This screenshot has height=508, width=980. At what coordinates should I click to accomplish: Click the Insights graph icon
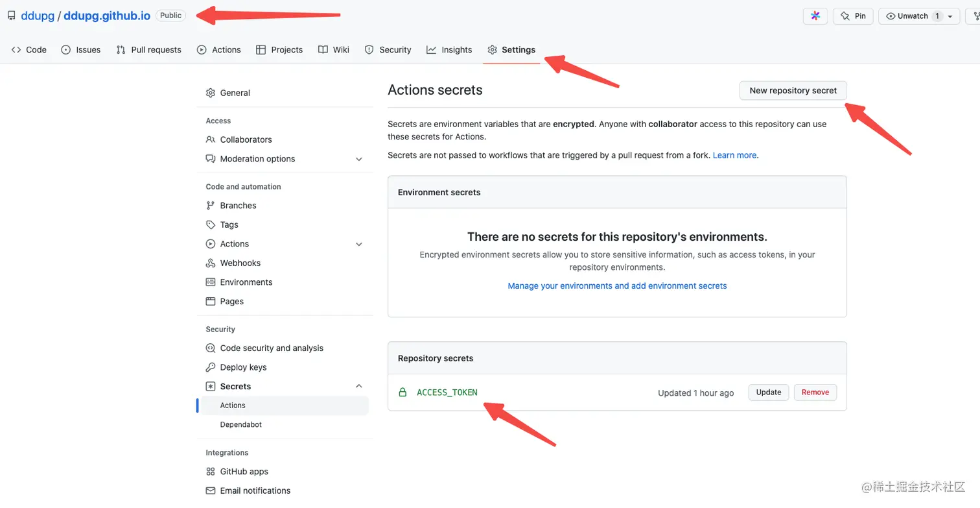point(431,50)
